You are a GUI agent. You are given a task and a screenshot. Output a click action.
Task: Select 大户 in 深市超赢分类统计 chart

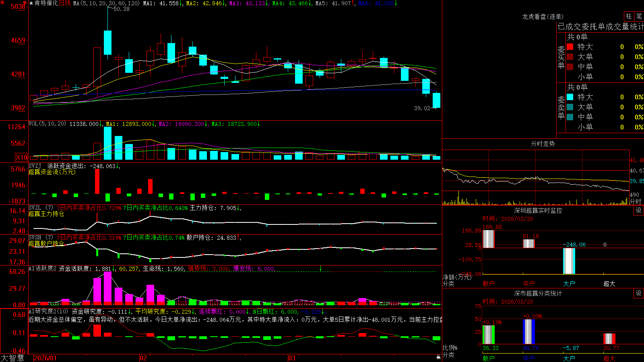click(569, 358)
